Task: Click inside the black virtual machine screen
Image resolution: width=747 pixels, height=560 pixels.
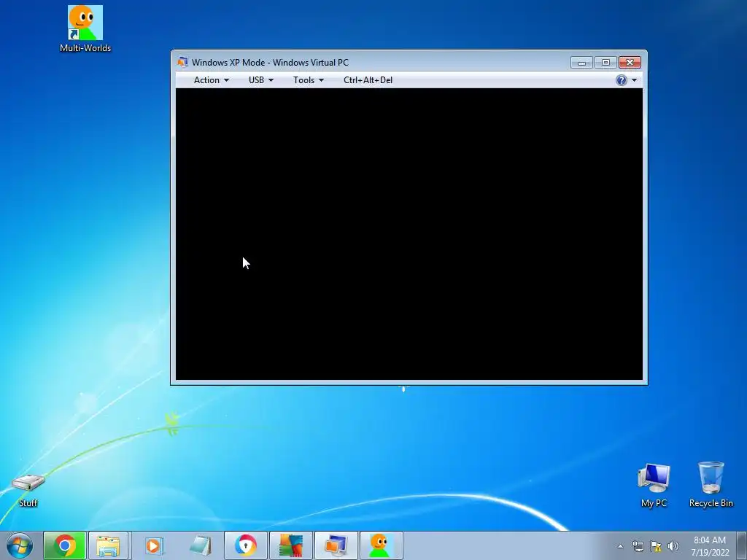Action: (x=409, y=234)
